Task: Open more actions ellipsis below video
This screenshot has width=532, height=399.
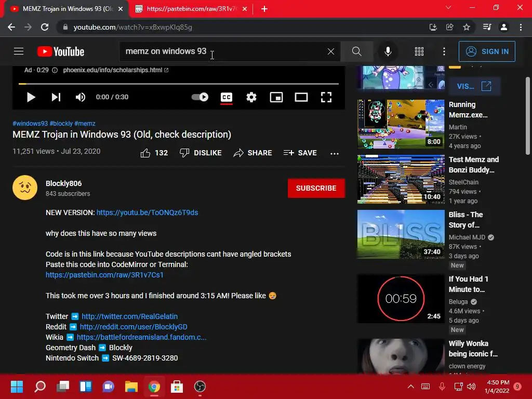Action: pos(335,153)
